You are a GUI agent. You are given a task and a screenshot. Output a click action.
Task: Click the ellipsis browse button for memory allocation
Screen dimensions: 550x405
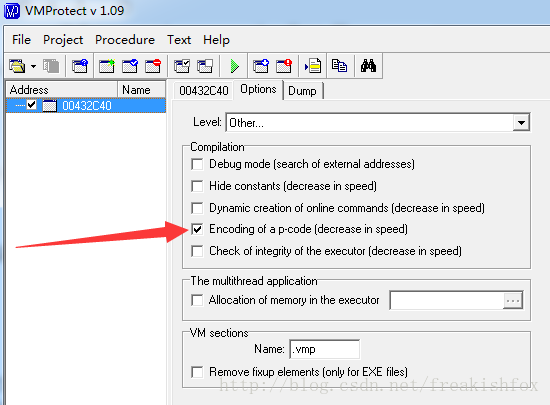pyautogui.click(x=513, y=301)
